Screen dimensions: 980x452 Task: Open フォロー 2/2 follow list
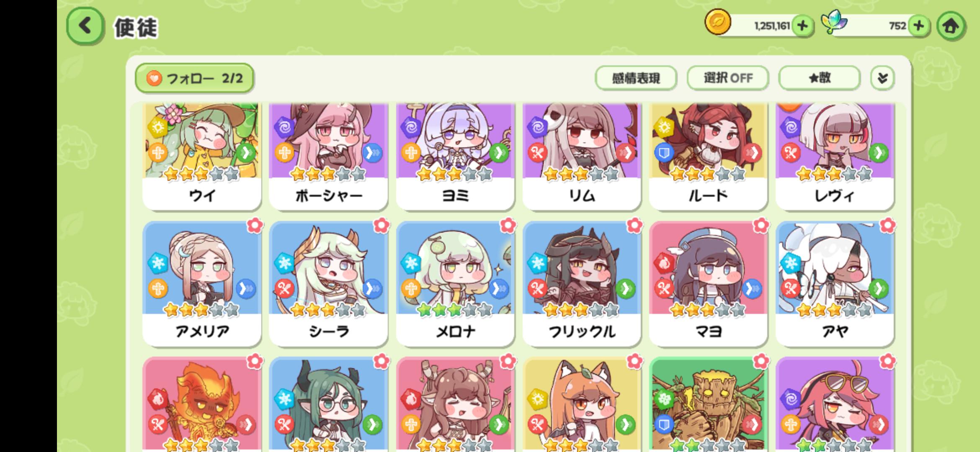(x=194, y=78)
